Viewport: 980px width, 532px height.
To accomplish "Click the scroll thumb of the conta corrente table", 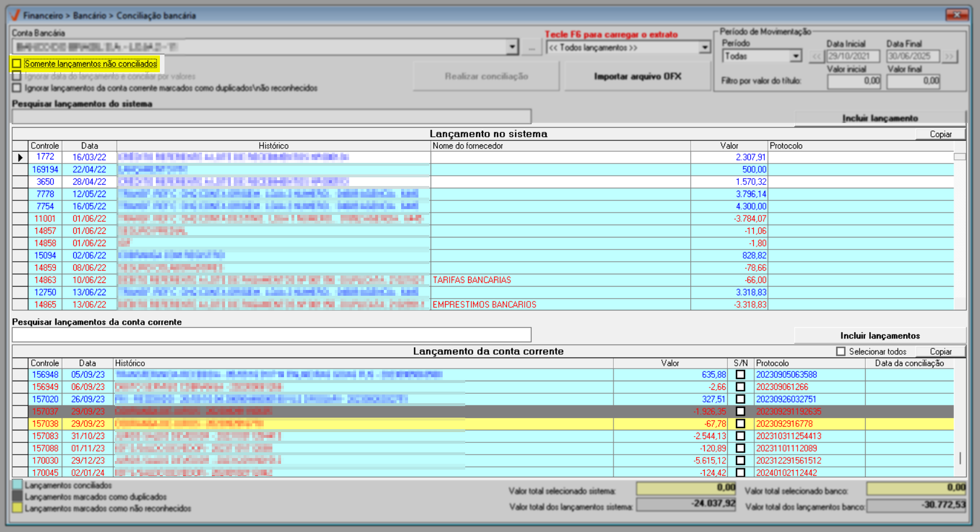I will click(x=960, y=457).
